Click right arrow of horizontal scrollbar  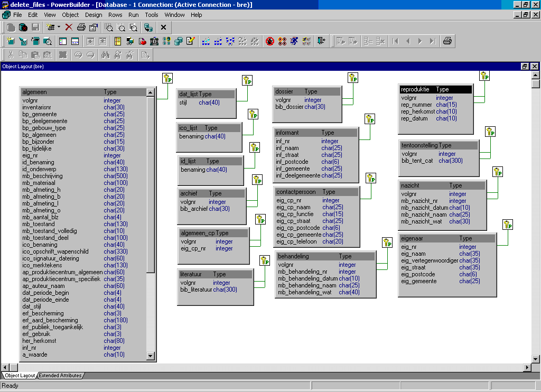[x=527, y=367]
